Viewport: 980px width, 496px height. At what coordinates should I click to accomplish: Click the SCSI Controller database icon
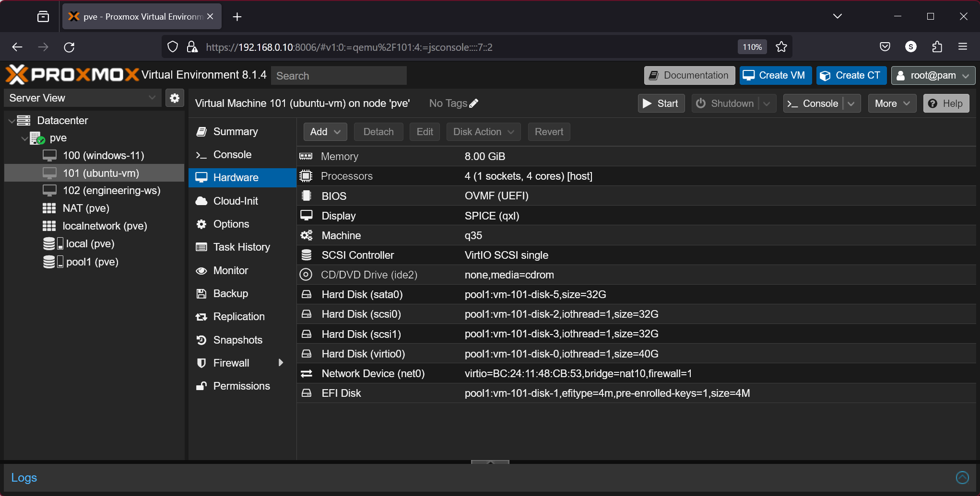pos(307,255)
